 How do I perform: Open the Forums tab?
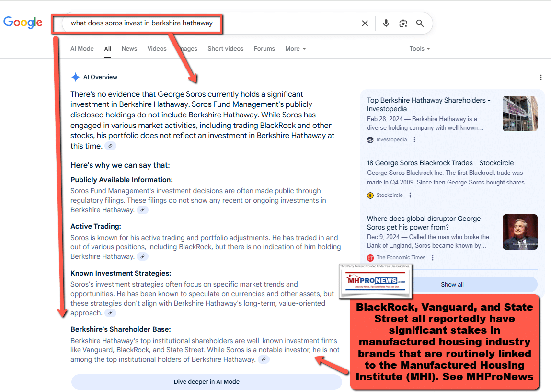[x=264, y=49]
